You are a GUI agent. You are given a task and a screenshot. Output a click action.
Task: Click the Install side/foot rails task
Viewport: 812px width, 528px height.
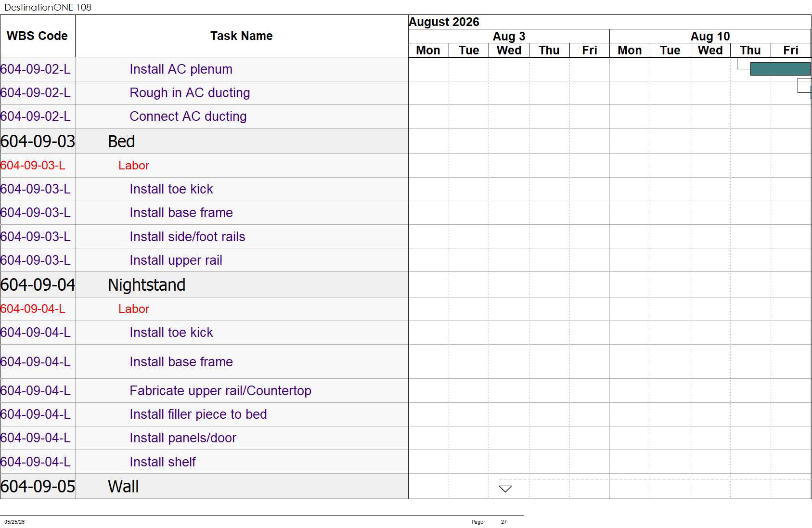point(187,237)
